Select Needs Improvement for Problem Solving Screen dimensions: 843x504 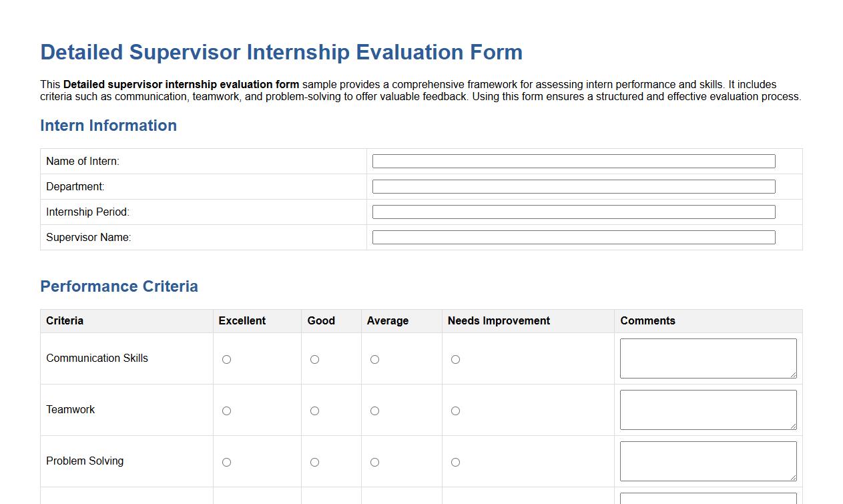(x=455, y=461)
